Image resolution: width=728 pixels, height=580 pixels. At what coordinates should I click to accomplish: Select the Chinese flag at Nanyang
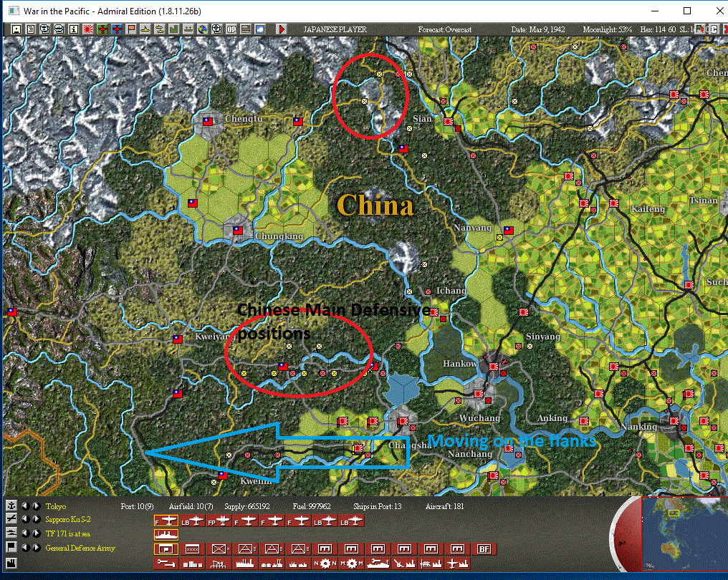pyautogui.click(x=509, y=230)
